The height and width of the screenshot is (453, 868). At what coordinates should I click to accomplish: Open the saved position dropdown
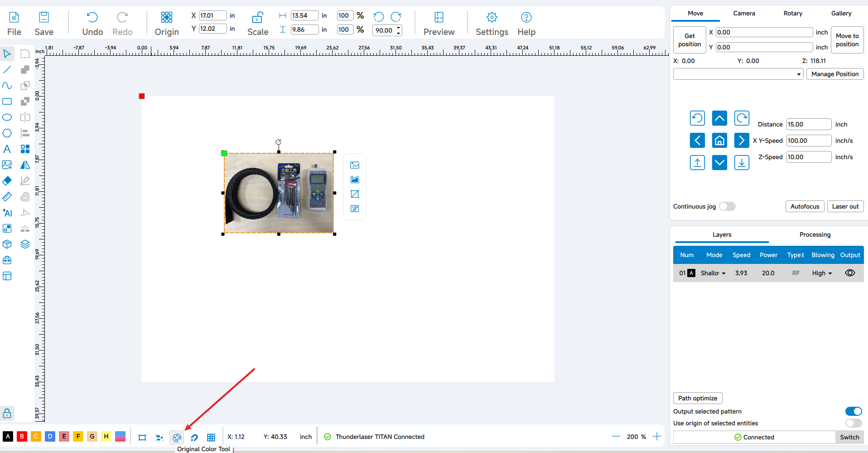738,74
